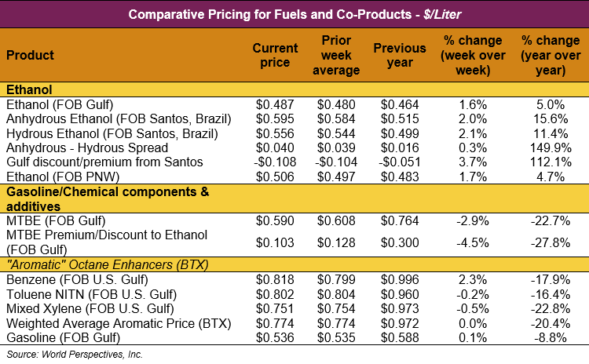Click the Comparative Pricing table title
This screenshot has height=364, width=589.
pos(294,14)
